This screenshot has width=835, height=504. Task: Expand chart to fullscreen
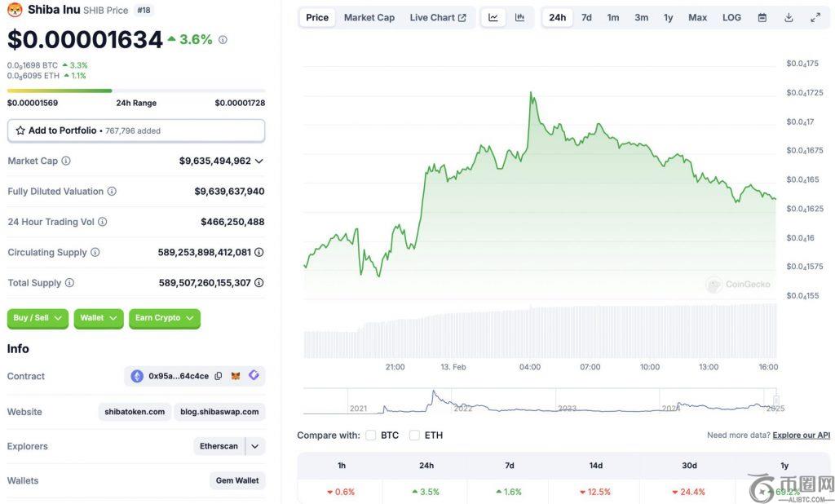point(815,17)
